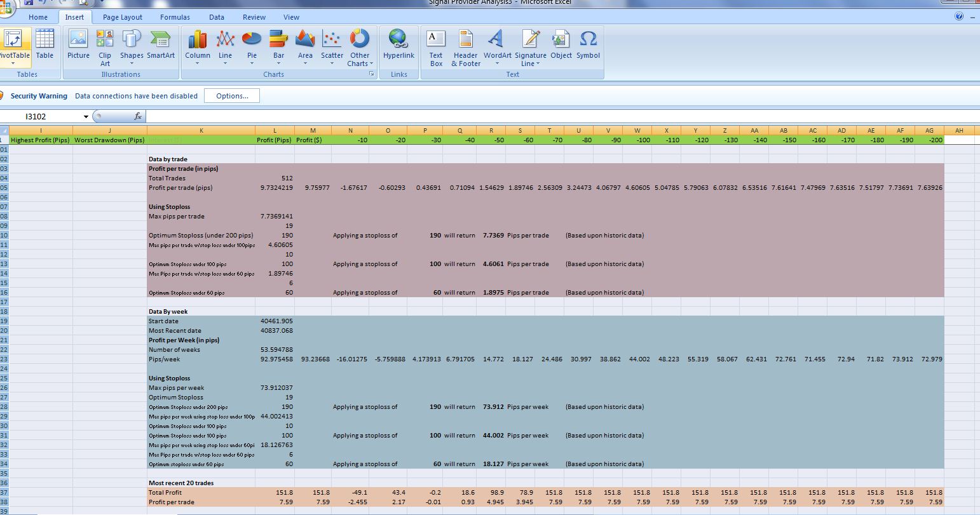Screen dimensions: 980x515
Task: Select the column R header
Action: coord(491,130)
